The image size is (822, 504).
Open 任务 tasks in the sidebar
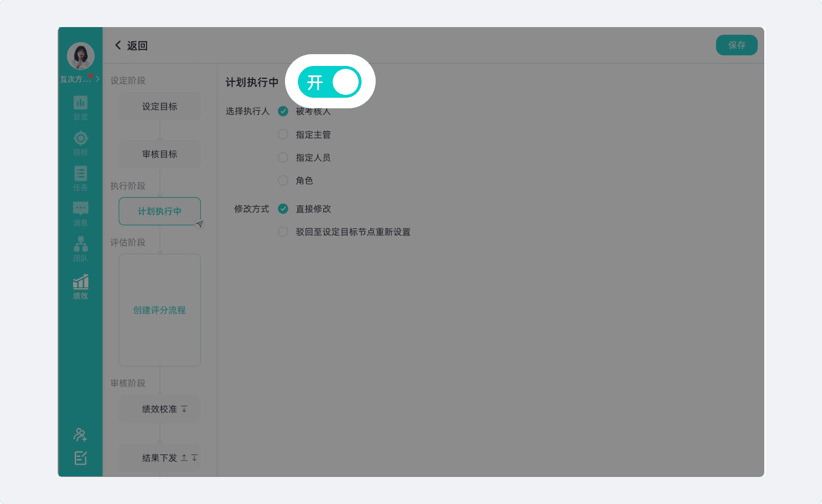click(x=81, y=179)
